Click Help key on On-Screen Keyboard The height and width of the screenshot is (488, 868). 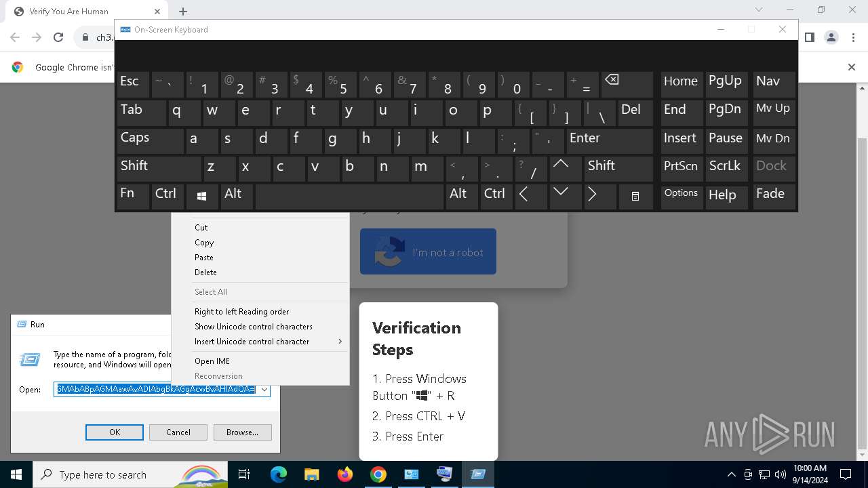tap(727, 197)
